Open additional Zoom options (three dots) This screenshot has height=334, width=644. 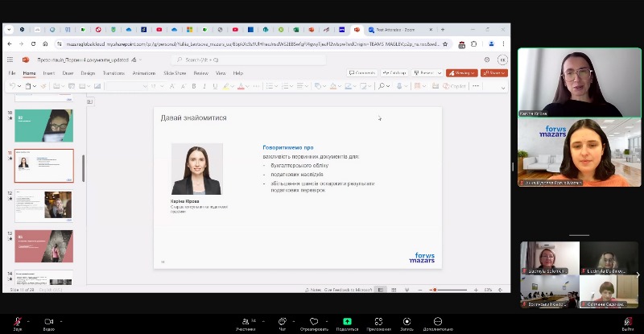(x=437, y=321)
